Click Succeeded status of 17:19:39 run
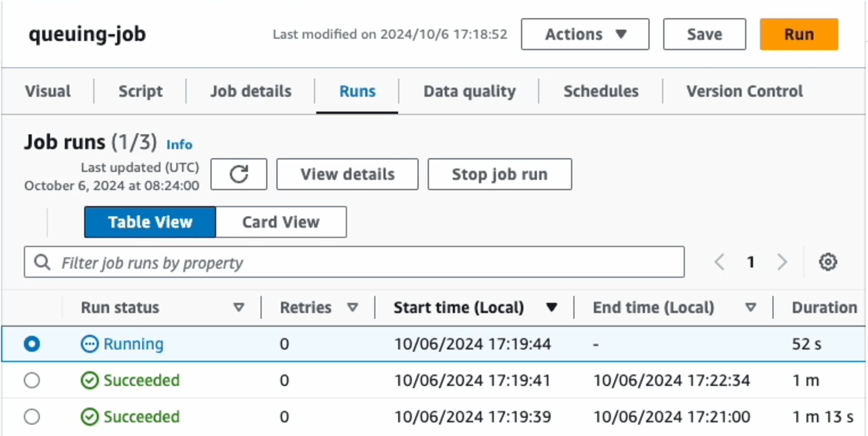The image size is (868, 436). coord(141,417)
